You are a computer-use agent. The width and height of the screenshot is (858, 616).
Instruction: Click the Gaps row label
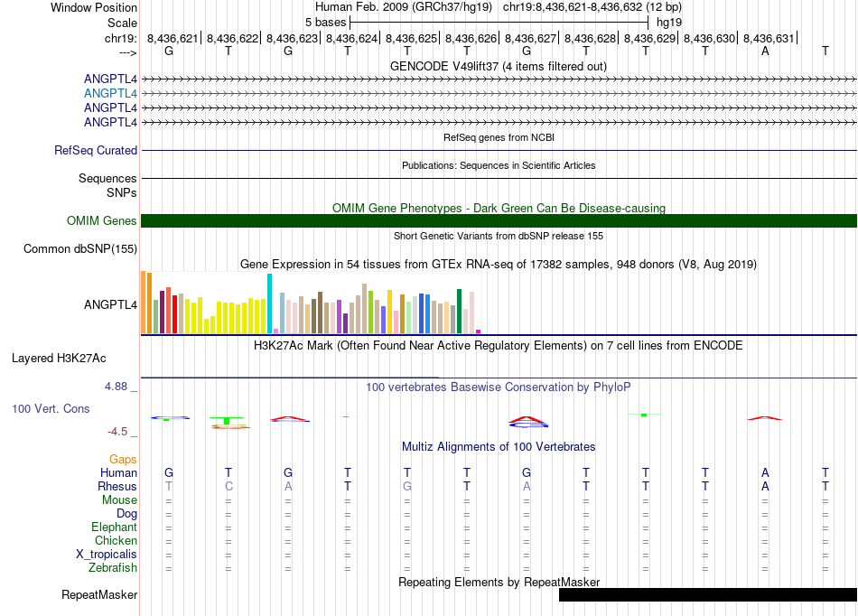[123, 460]
